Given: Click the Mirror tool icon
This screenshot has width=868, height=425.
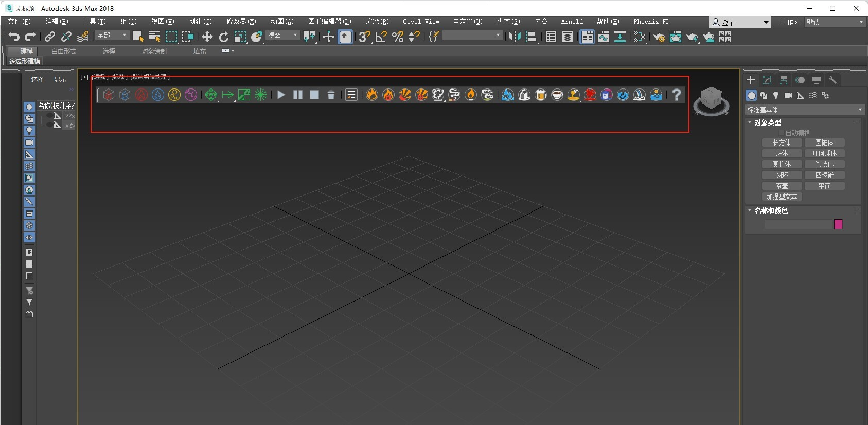Looking at the screenshot, I should tap(515, 37).
